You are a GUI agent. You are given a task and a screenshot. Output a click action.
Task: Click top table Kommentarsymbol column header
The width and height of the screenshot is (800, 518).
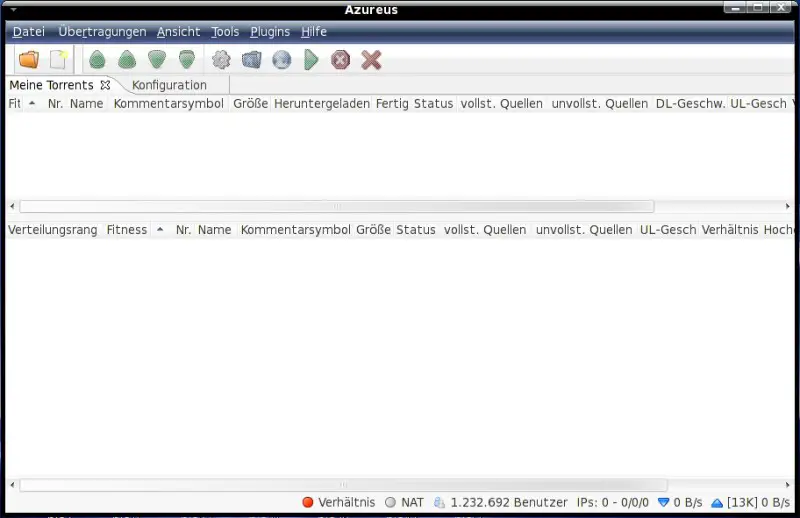pos(169,104)
